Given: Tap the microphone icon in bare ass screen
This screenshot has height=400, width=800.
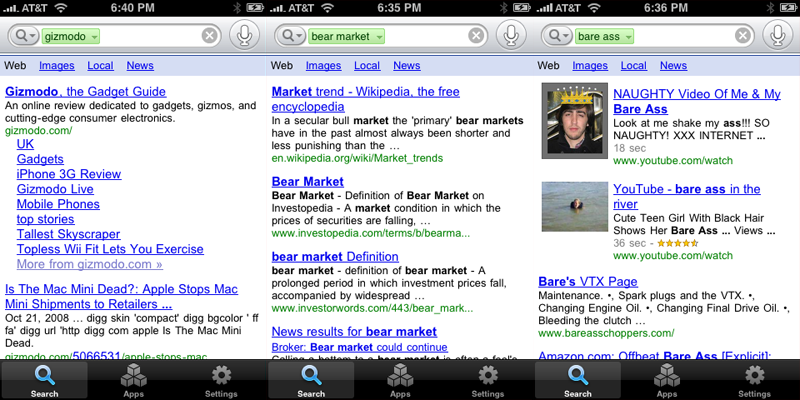Looking at the screenshot, I should pyautogui.click(x=778, y=36).
